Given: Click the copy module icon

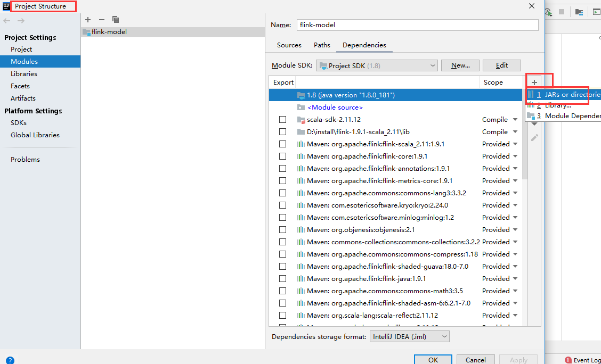Looking at the screenshot, I should click(x=116, y=20).
